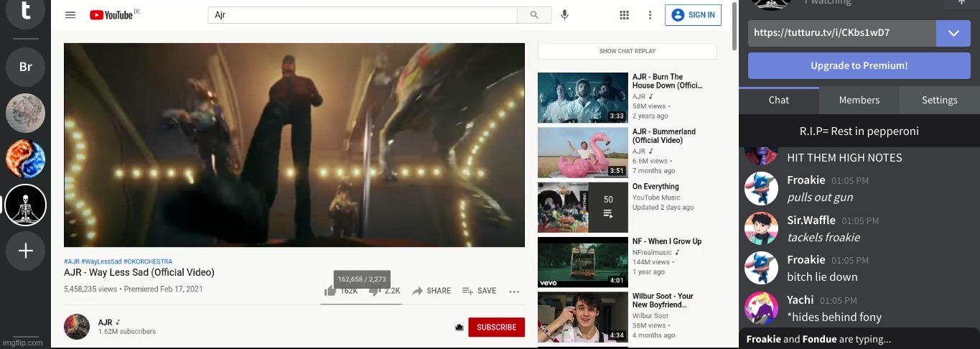980x349 pixels.
Task: Click Froakie's avatar next to 'pulls out gun'
Action: point(761,189)
